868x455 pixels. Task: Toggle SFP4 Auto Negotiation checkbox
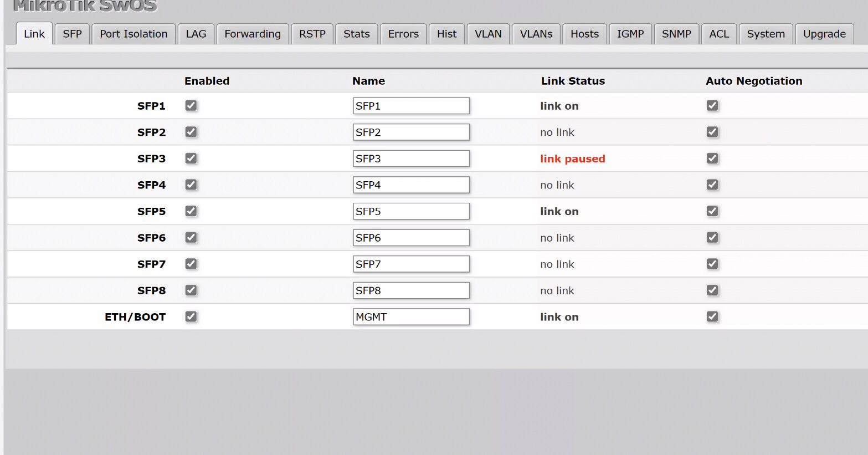[712, 185]
